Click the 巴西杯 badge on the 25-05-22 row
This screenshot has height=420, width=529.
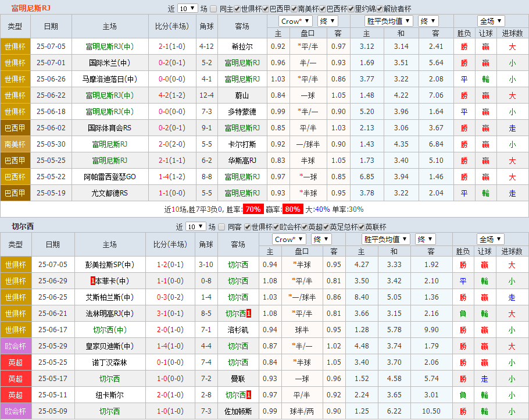click(15, 177)
